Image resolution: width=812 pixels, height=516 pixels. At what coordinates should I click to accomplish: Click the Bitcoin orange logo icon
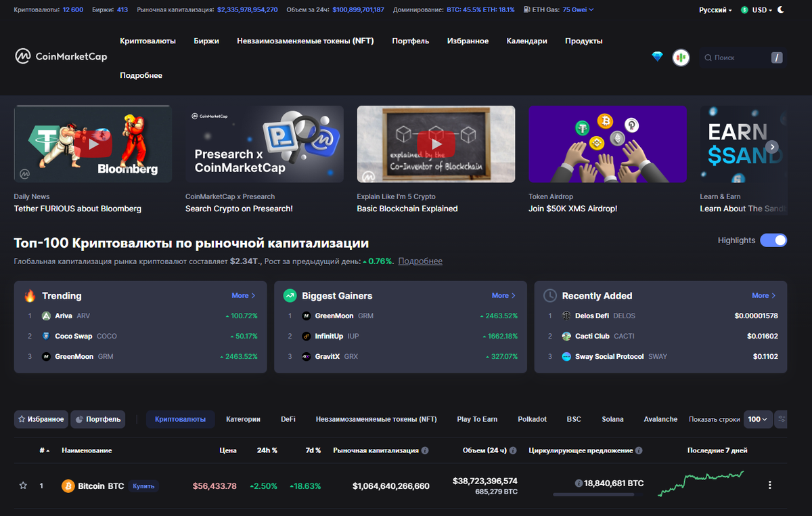tap(68, 486)
